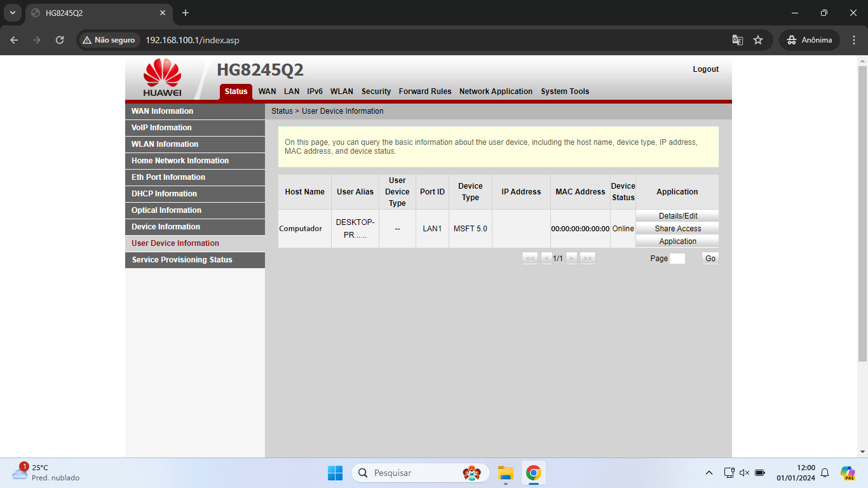The height and width of the screenshot is (488, 868).
Task: Open Device Information in sidebar
Action: [195, 227]
